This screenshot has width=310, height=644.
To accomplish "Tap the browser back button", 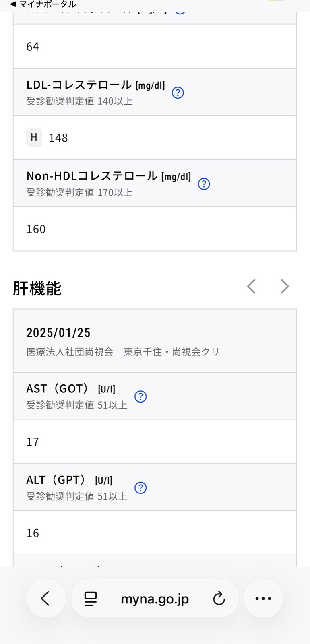I will click(x=46, y=599).
